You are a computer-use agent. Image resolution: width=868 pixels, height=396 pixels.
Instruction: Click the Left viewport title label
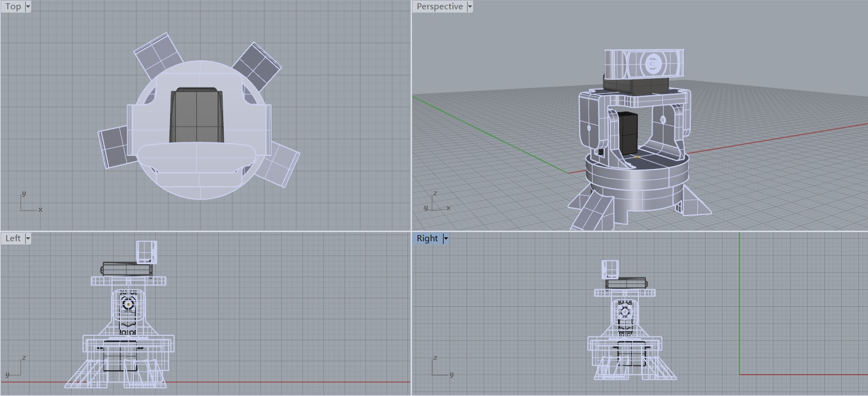click(x=13, y=238)
